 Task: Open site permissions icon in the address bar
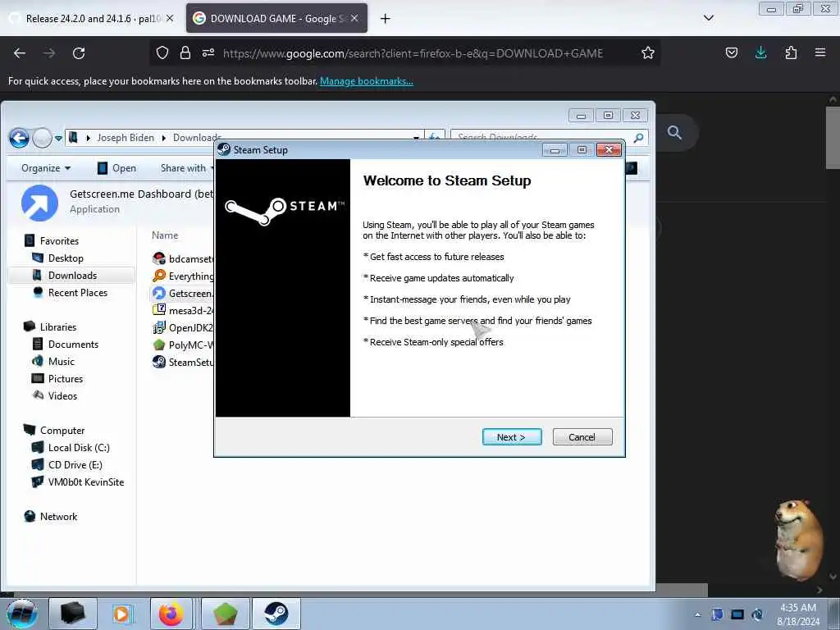(x=208, y=53)
